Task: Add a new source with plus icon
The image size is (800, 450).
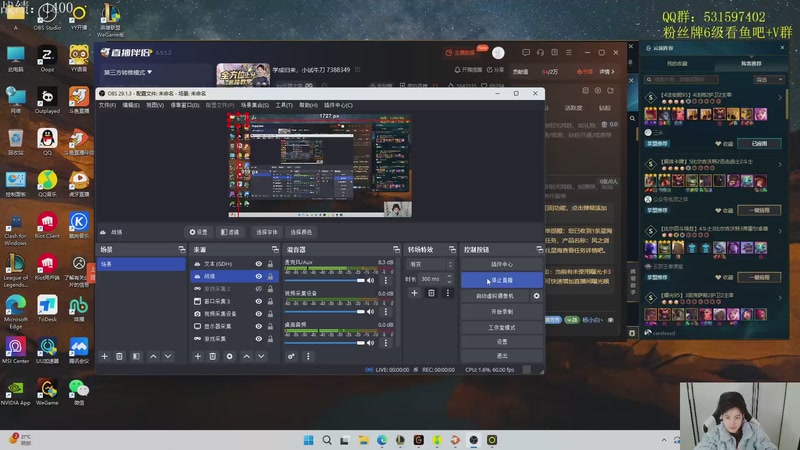Action: (x=197, y=356)
